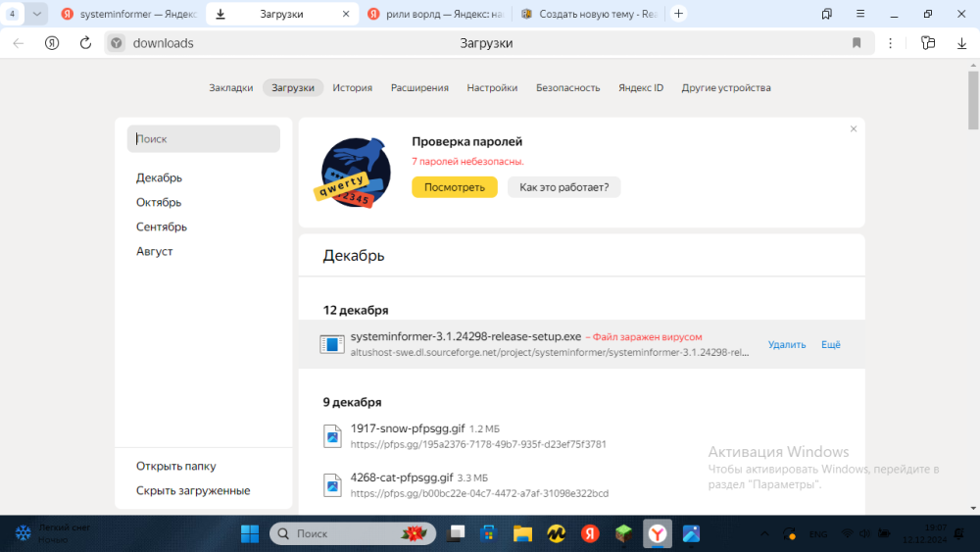980x552 pixels.
Task: Reload the page
Action: [85, 43]
